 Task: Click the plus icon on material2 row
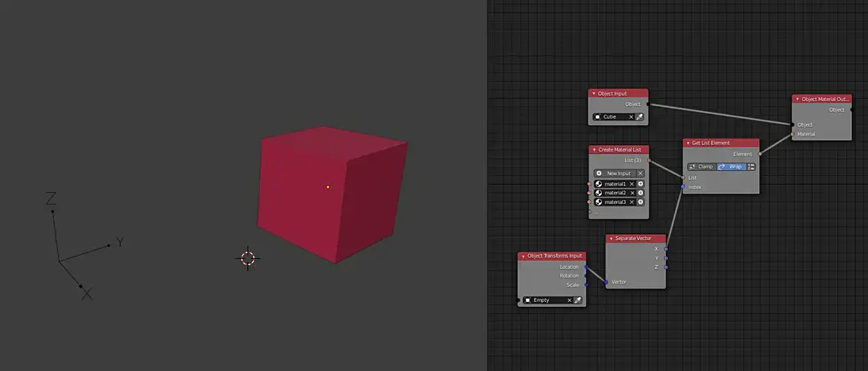641,193
